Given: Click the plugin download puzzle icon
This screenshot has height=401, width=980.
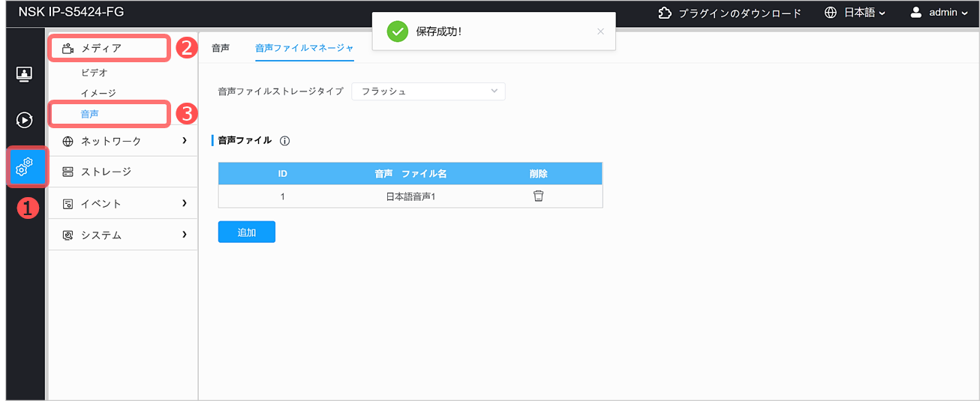Looking at the screenshot, I should pos(664,13).
